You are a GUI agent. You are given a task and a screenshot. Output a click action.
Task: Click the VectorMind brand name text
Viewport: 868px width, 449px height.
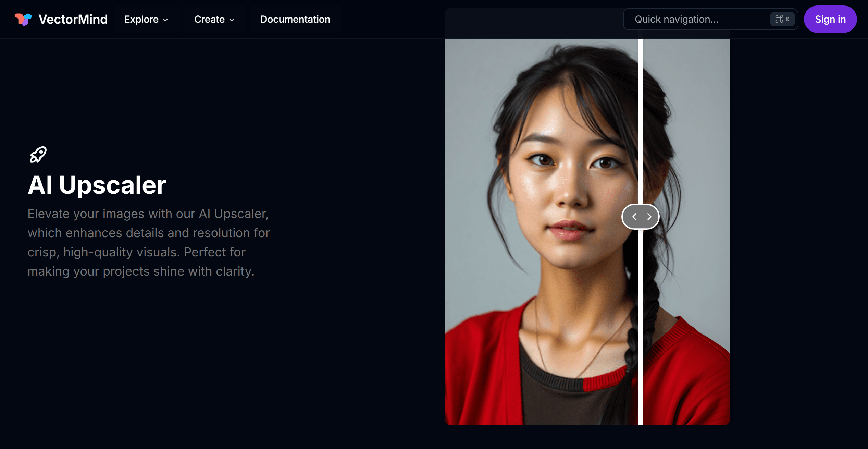coord(73,19)
